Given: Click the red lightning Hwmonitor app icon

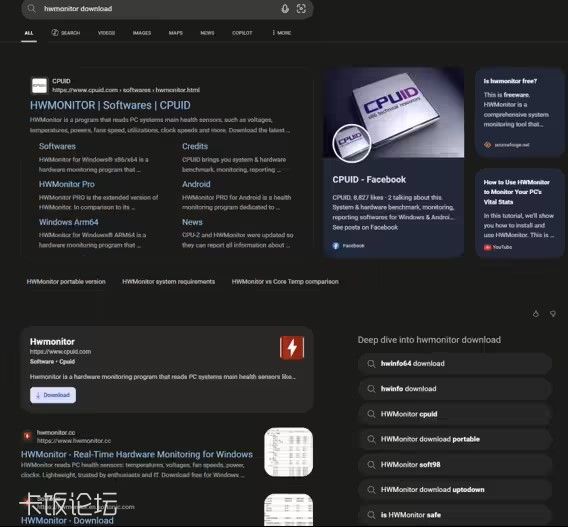Looking at the screenshot, I should (x=292, y=348).
